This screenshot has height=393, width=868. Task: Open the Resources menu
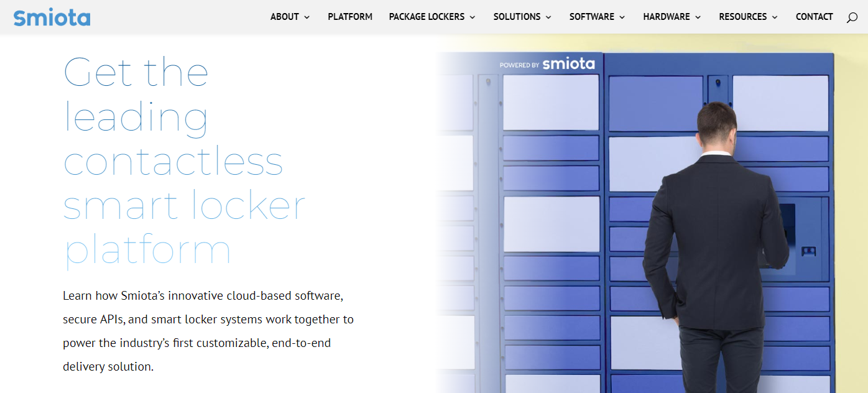coord(743,17)
